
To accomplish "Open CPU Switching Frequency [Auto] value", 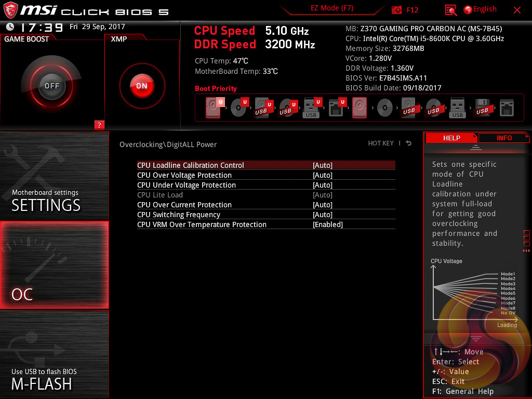I will point(322,215).
